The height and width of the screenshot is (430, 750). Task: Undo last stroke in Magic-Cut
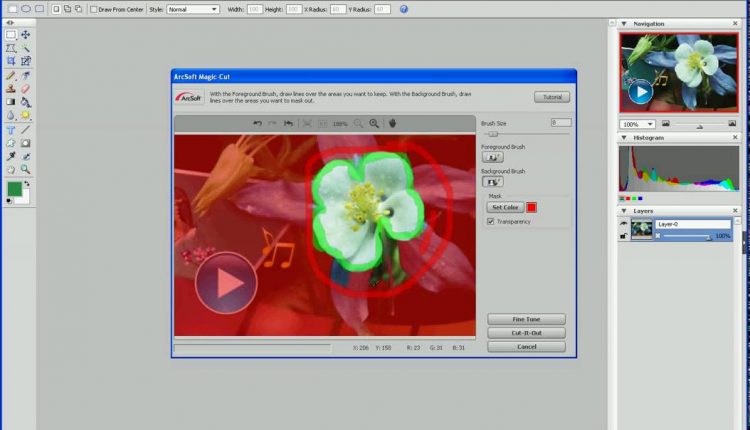point(257,123)
